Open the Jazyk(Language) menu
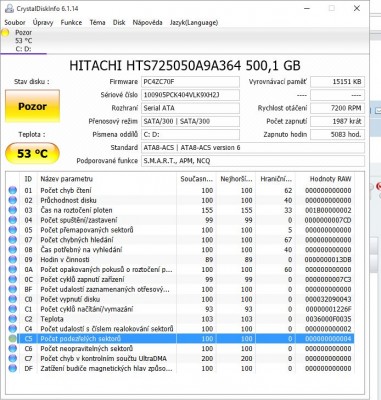 click(194, 23)
